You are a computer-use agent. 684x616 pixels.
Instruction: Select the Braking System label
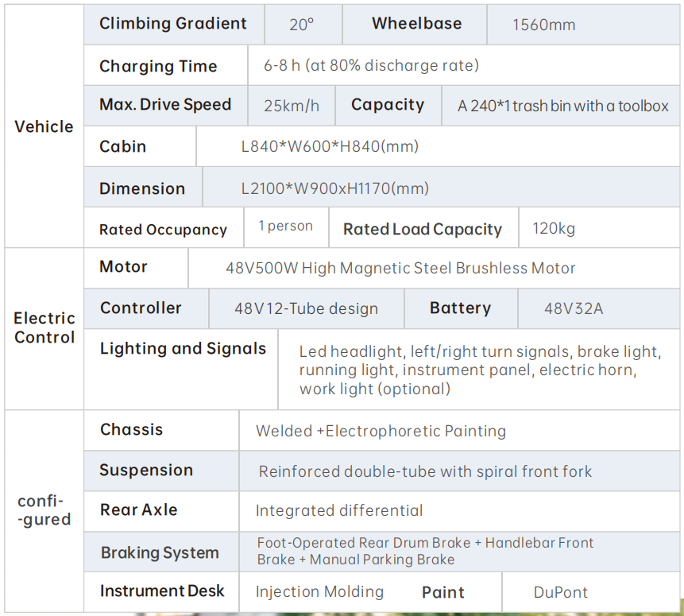[160, 552]
